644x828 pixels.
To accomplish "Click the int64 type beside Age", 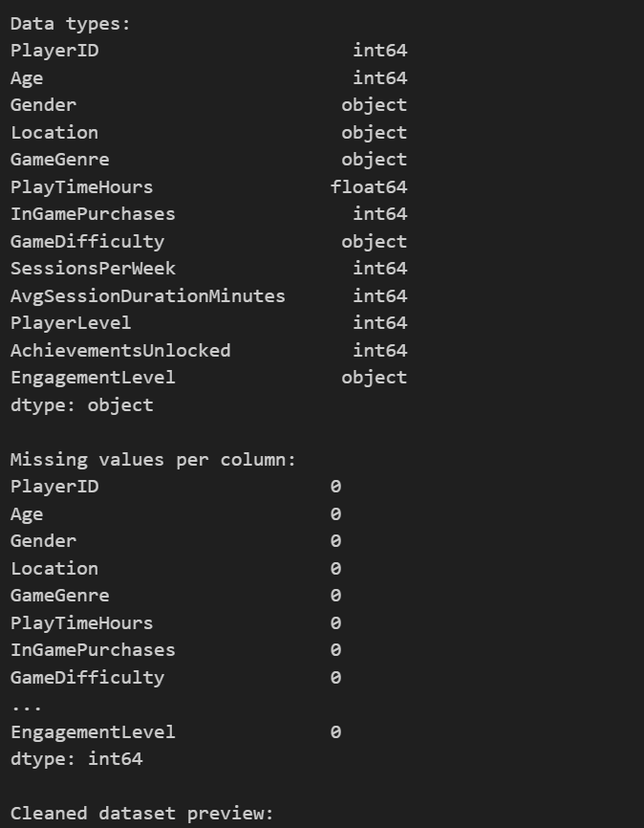I will (379, 78).
